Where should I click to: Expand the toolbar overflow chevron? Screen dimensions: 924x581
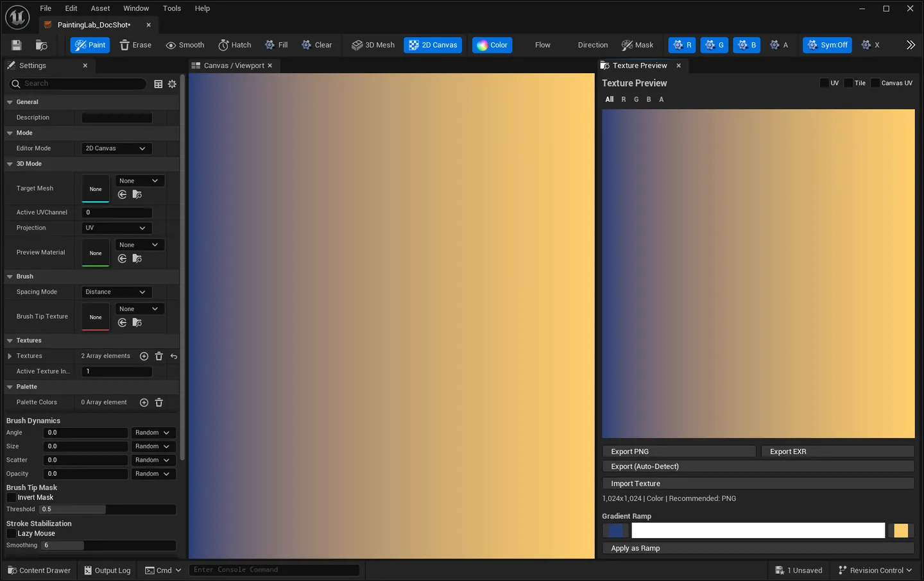pyautogui.click(x=911, y=45)
